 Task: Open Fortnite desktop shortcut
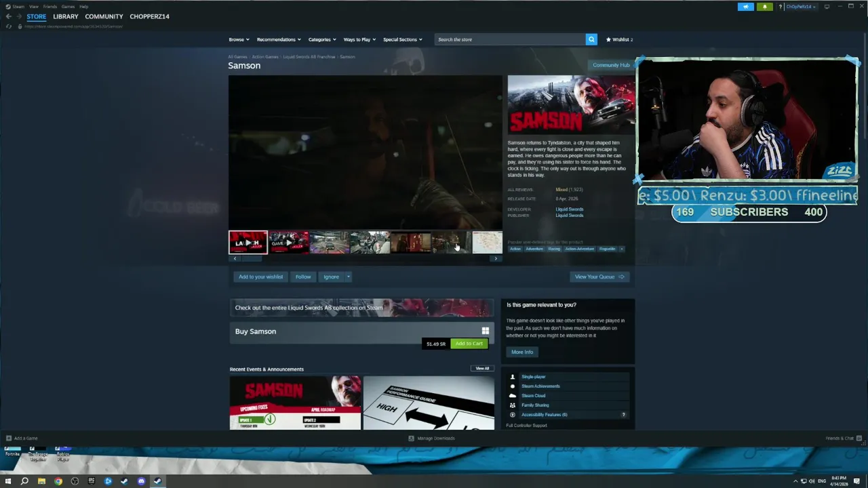[12, 451]
